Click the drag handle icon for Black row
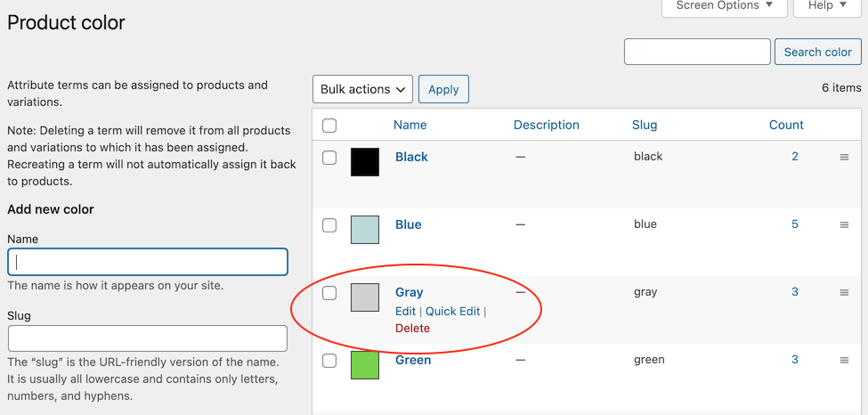The image size is (868, 415). (844, 158)
